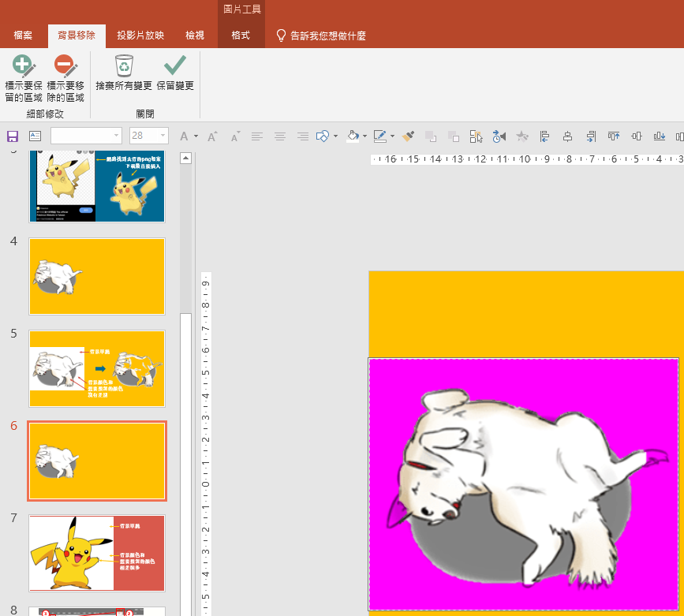Click the Shapes icon in the toolbar

tap(323, 136)
